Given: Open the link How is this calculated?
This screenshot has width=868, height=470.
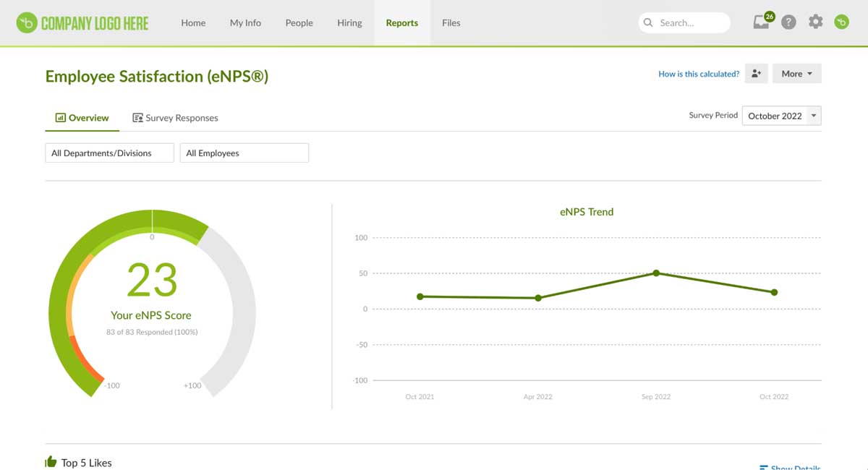Looking at the screenshot, I should (x=698, y=73).
